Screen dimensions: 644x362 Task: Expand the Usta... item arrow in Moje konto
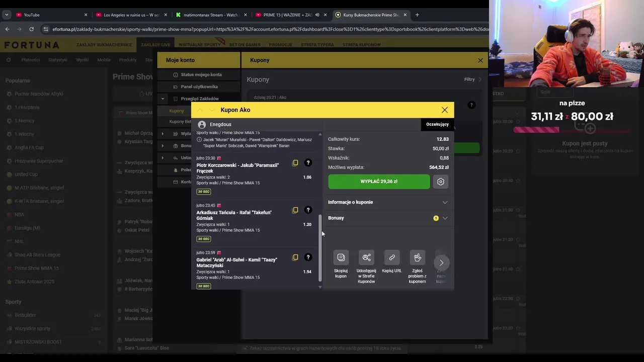pyautogui.click(x=163, y=158)
